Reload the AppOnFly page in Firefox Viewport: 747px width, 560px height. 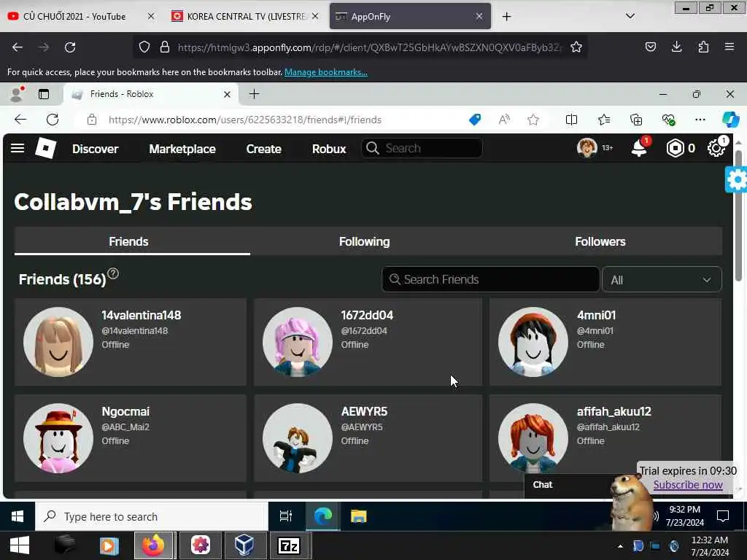70,47
